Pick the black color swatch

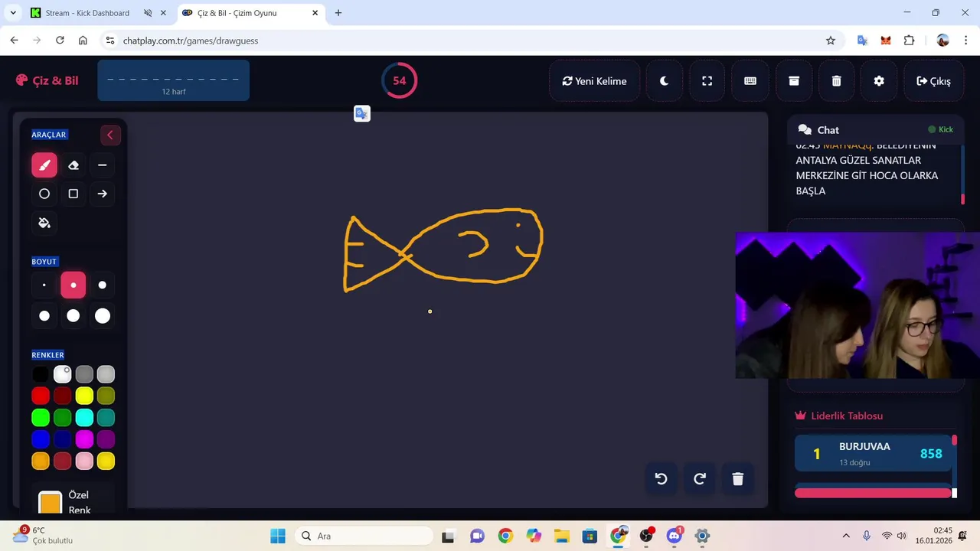click(x=41, y=374)
